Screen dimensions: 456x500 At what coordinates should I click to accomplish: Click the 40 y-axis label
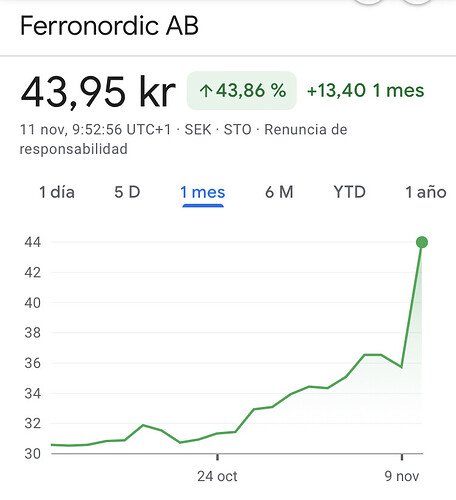[33, 303]
